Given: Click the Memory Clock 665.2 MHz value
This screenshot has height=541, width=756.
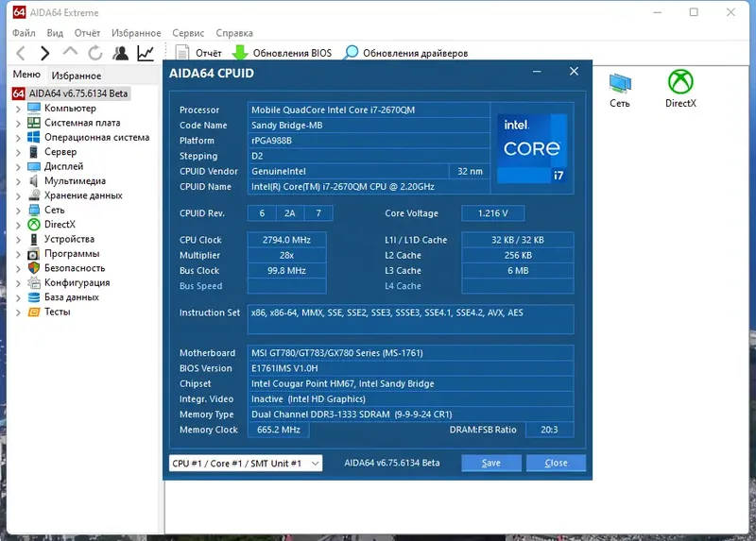Looking at the screenshot, I should (278, 430).
